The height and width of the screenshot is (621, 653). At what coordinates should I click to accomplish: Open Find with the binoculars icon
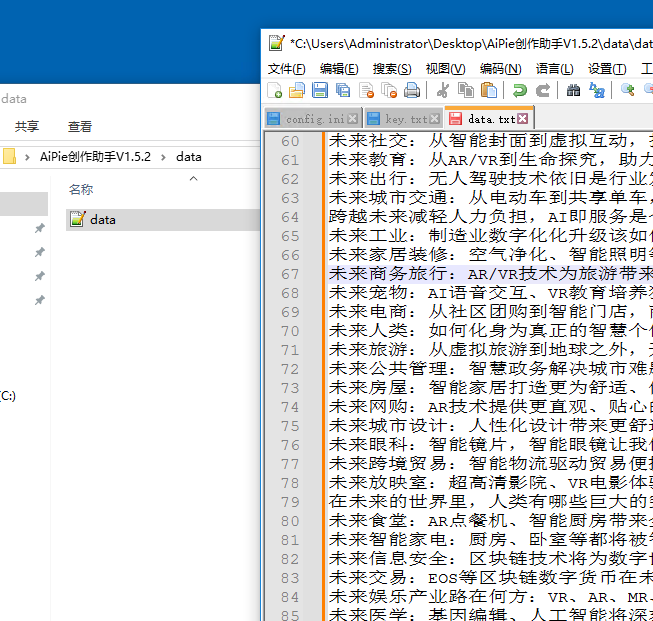click(x=573, y=90)
